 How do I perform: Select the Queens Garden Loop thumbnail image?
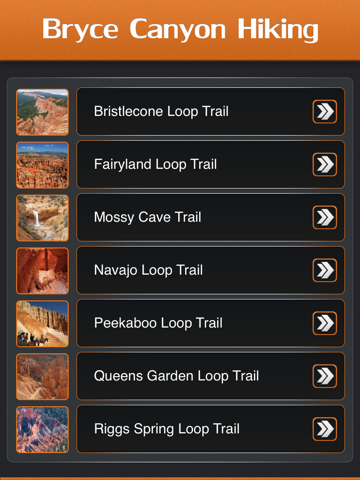[x=42, y=376]
